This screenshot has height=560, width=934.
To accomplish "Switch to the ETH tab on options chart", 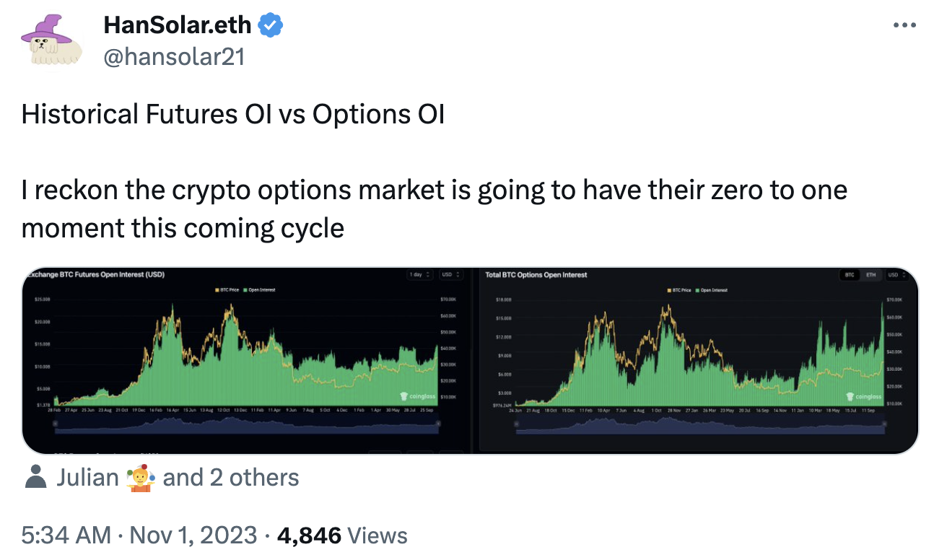I will (870, 275).
